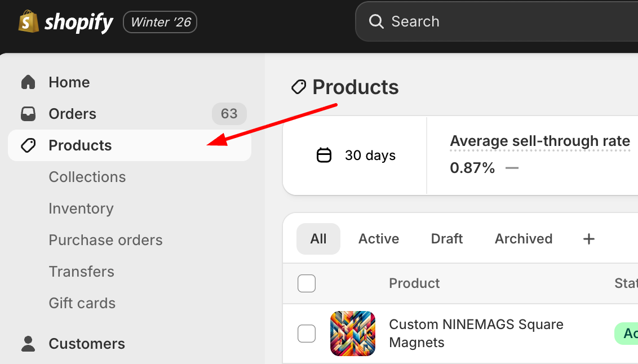The height and width of the screenshot is (364, 638).
Task: Click the Customers person icon
Action: point(28,344)
